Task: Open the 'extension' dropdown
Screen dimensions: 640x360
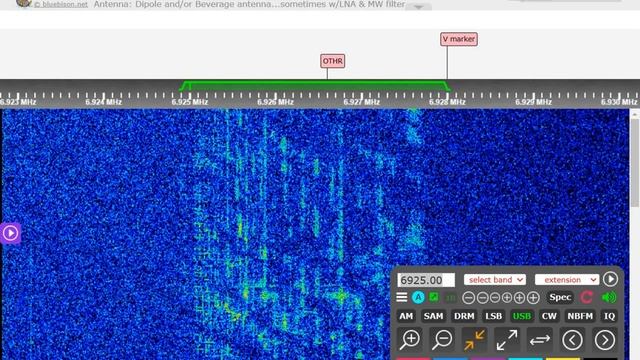Action: tap(567, 280)
